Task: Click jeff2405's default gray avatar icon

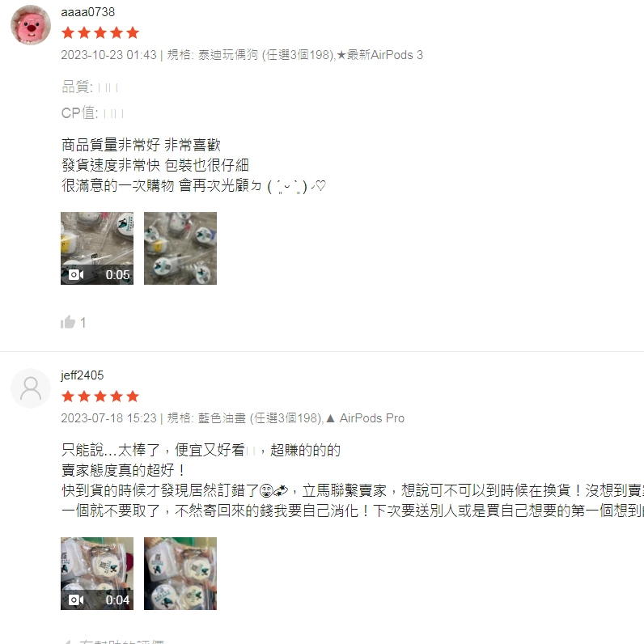Action: [x=31, y=388]
